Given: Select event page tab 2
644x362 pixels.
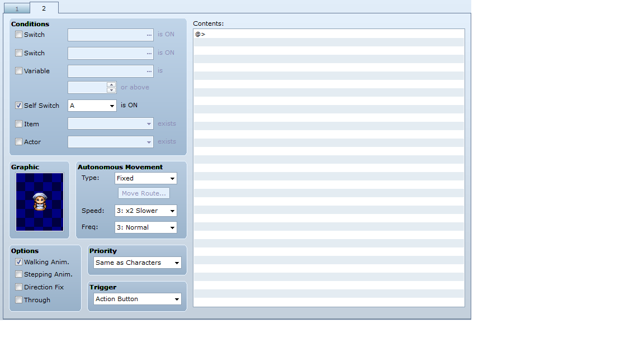Looking at the screenshot, I should (44, 8).
